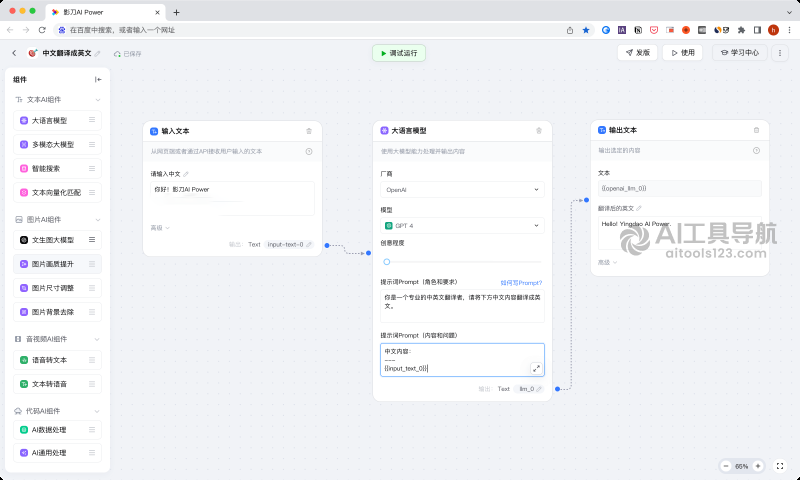Zoom out the canvas with minus button

[726, 466]
